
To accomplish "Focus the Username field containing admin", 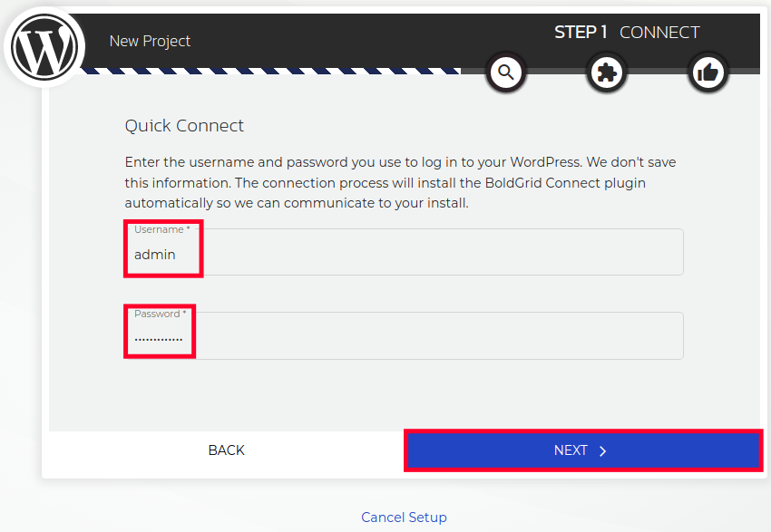I will pos(404,255).
